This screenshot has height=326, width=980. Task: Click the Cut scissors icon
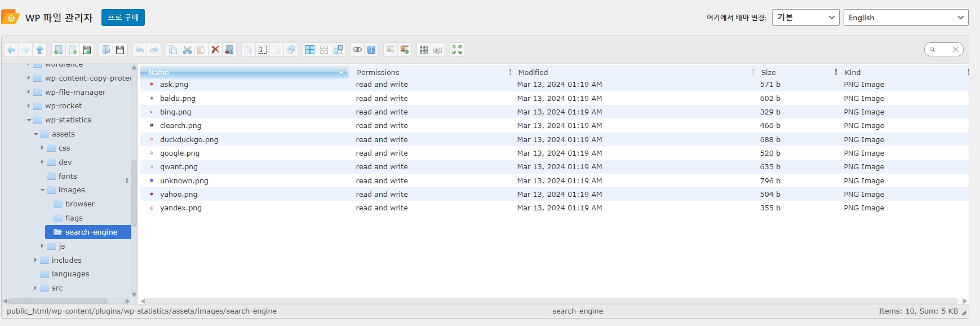pyautogui.click(x=187, y=50)
